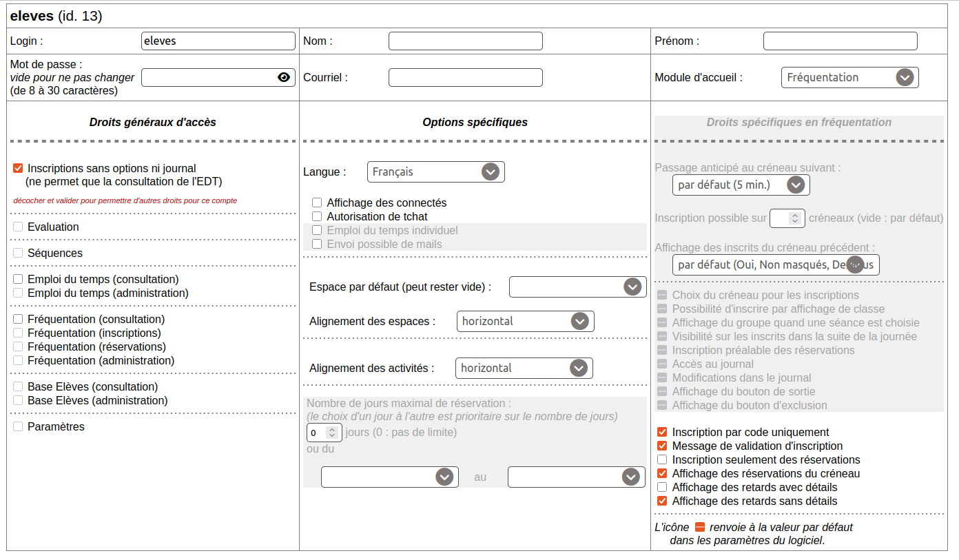
Task: Uncheck 'Inscription par code uniquement'
Action: click(x=662, y=432)
